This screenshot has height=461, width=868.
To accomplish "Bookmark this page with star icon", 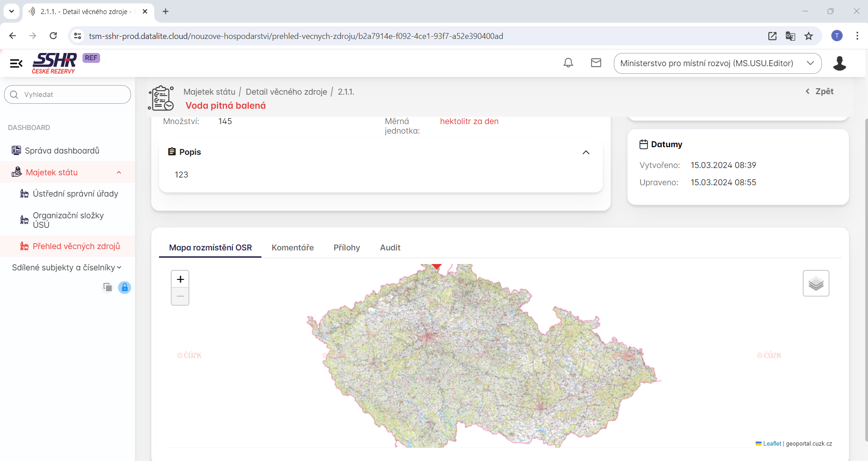I will tap(809, 36).
